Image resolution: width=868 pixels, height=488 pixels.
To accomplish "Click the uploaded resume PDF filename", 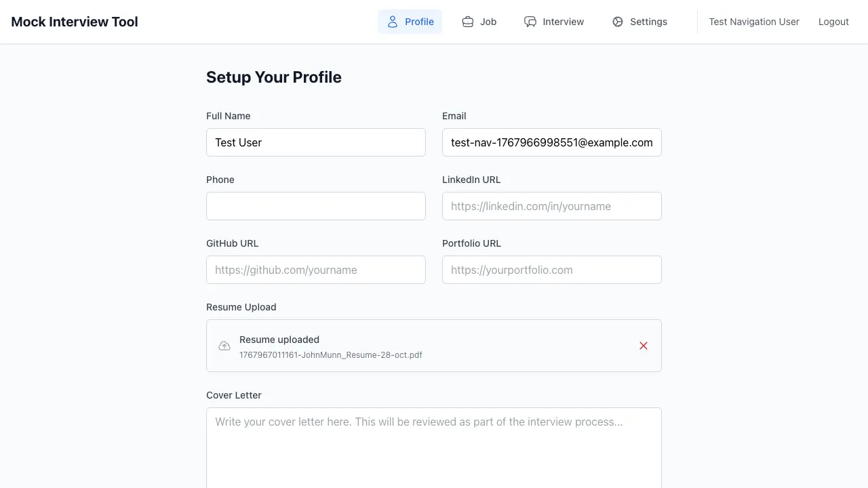I will tap(331, 355).
